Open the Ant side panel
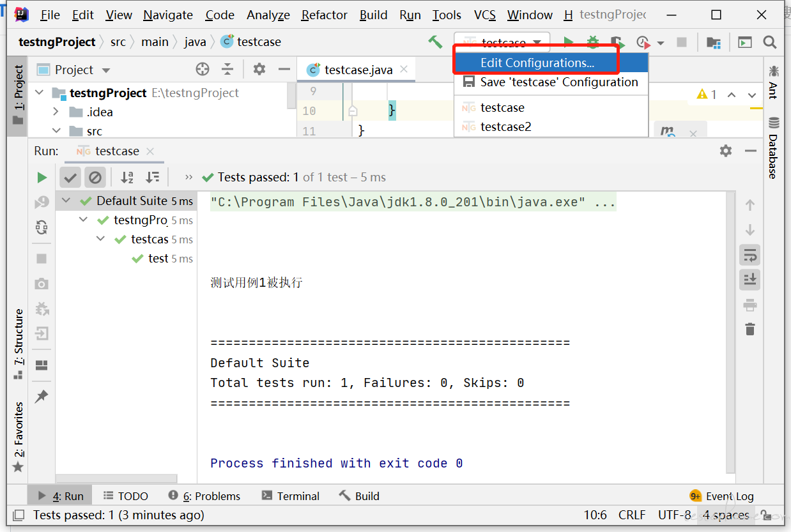 [x=773, y=81]
